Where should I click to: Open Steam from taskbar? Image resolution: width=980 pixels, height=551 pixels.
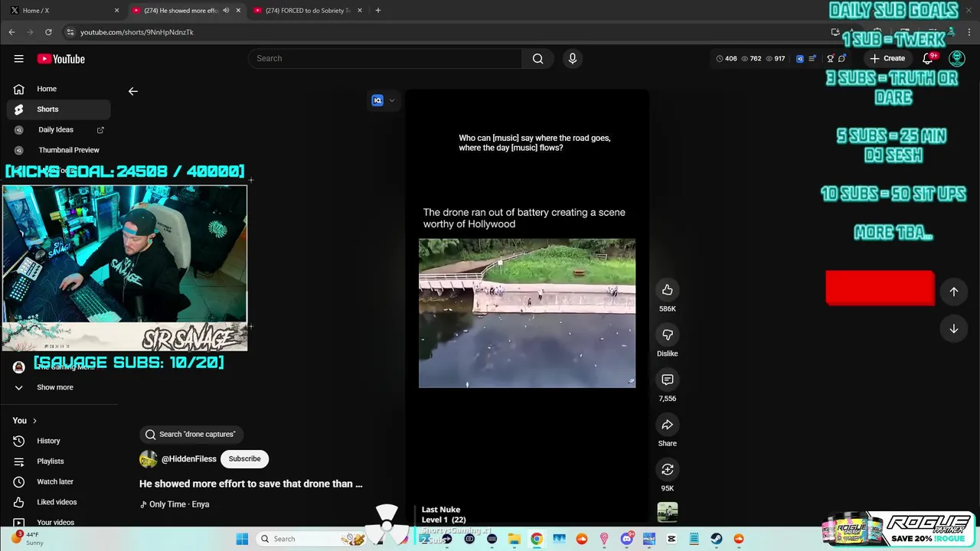pyautogui.click(x=717, y=539)
